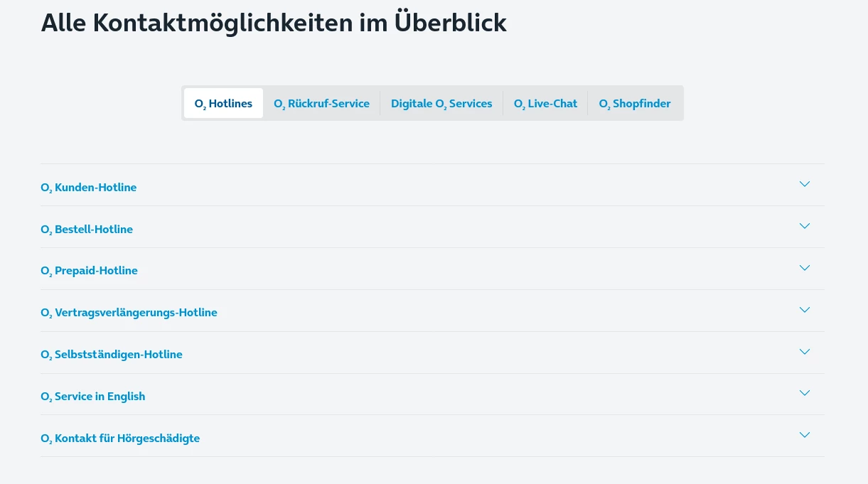Open the O2 Service in English text link
This screenshot has height=484, width=868.
click(x=93, y=397)
